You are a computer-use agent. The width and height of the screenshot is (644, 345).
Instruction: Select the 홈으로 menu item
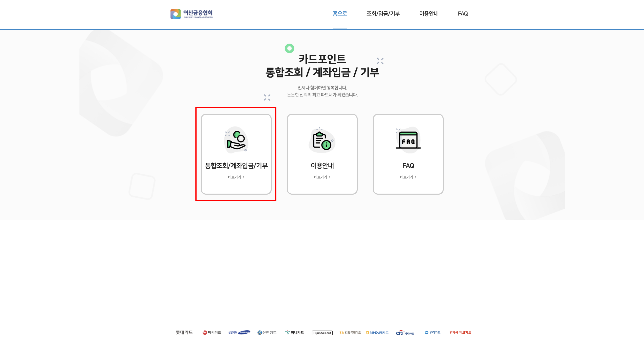click(340, 13)
